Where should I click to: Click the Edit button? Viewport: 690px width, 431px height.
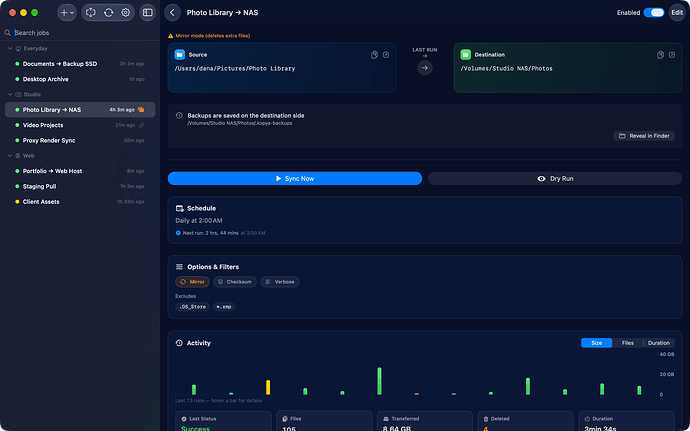[677, 13]
